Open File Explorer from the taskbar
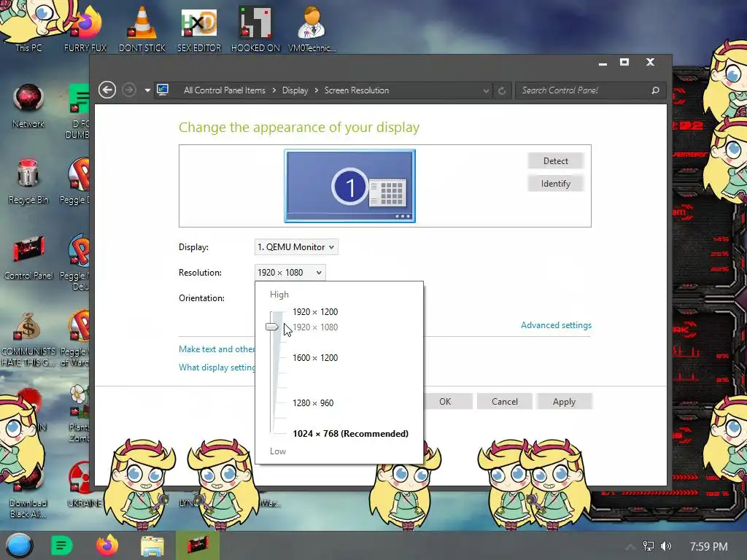This screenshot has width=747, height=560. (152, 545)
